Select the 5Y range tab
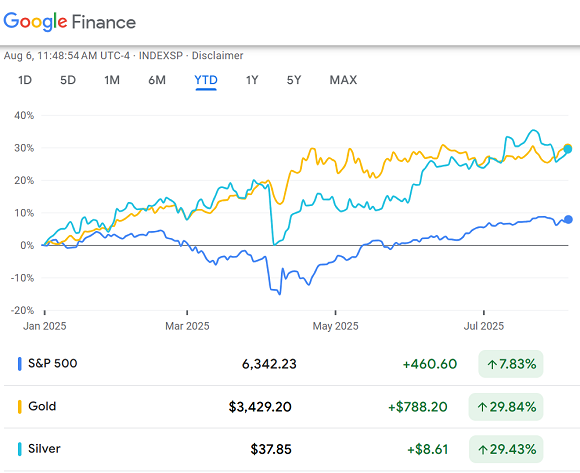This screenshot has width=580, height=473. coord(294,80)
